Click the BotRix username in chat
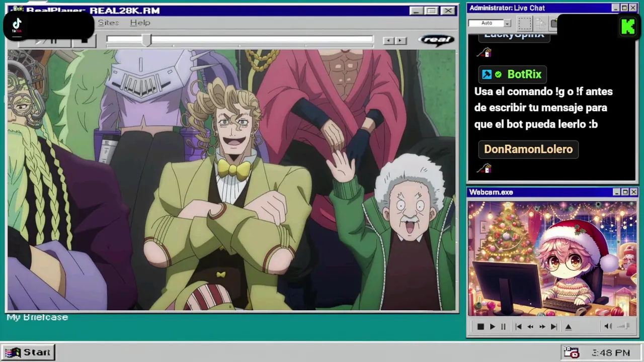 pos(524,74)
